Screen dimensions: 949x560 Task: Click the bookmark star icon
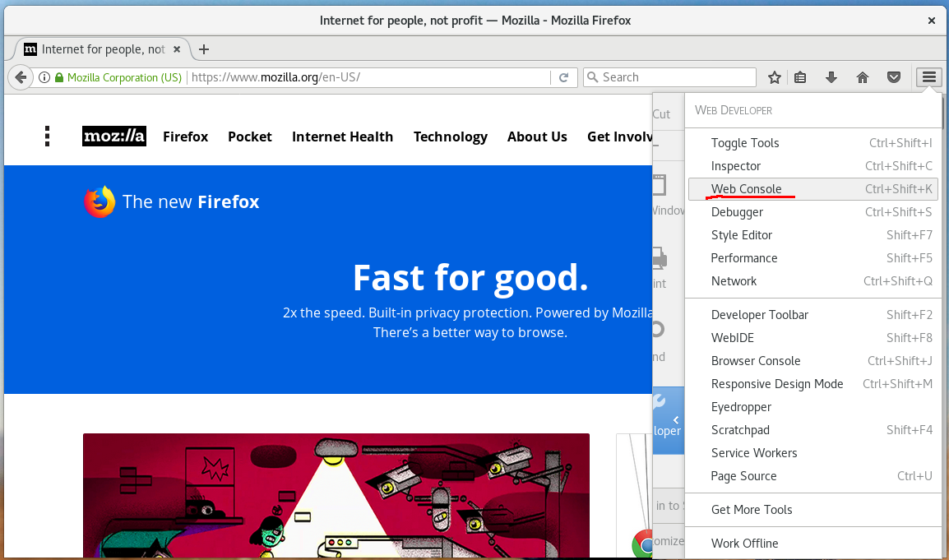(774, 77)
